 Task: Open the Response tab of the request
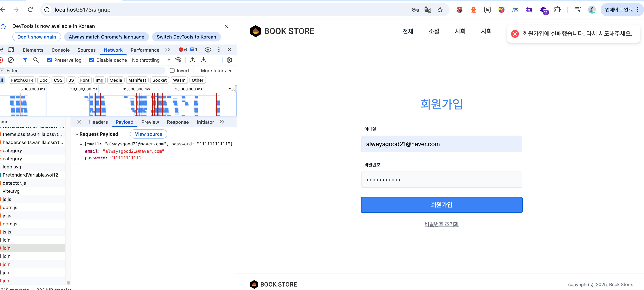178,122
